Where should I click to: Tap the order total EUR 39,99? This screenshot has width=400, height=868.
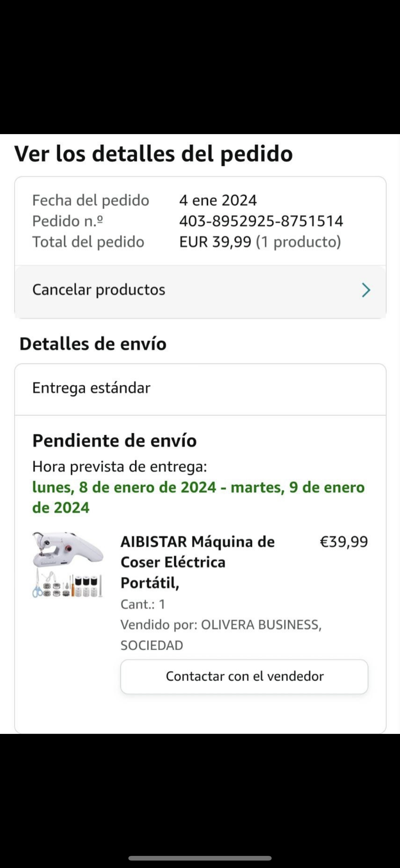(x=216, y=242)
